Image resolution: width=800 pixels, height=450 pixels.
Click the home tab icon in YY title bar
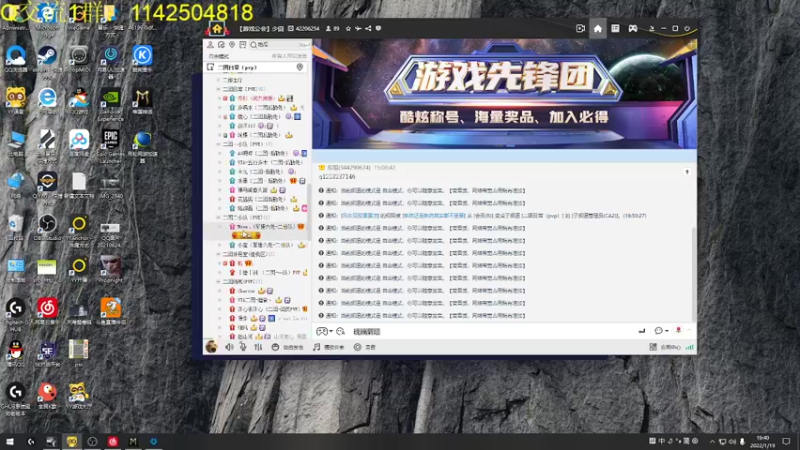click(x=597, y=29)
